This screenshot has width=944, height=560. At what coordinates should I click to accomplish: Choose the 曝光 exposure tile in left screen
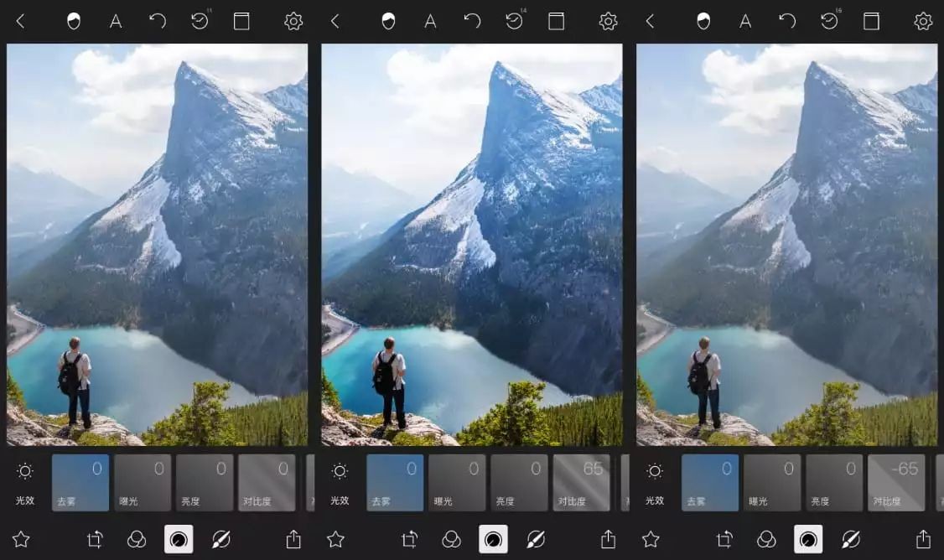coord(143,483)
